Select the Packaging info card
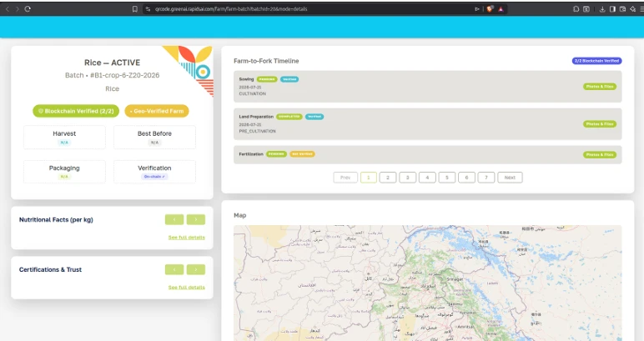This screenshot has height=341, width=644. (64, 172)
